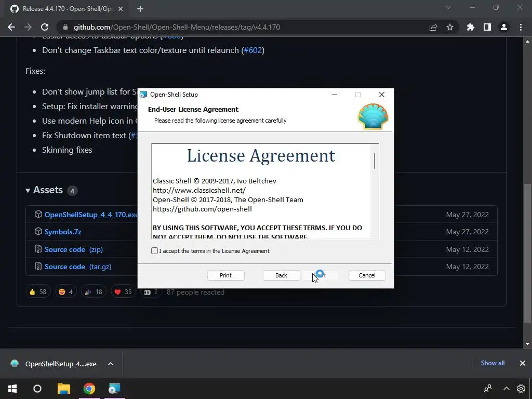Open issue link #602
532x399 pixels.
(x=253, y=50)
